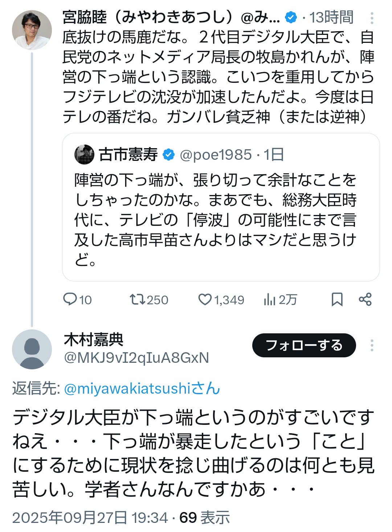View analytics showing 2万 views
This screenshot has height=532, width=392.
click(x=270, y=300)
